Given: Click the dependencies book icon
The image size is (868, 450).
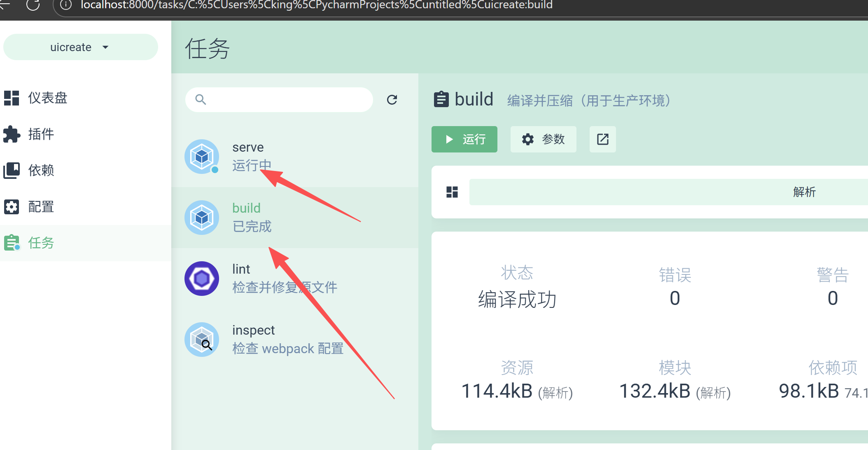Looking at the screenshot, I should coord(12,170).
